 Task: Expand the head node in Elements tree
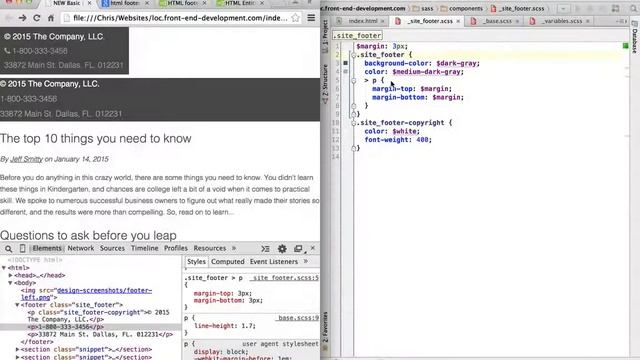point(11,276)
